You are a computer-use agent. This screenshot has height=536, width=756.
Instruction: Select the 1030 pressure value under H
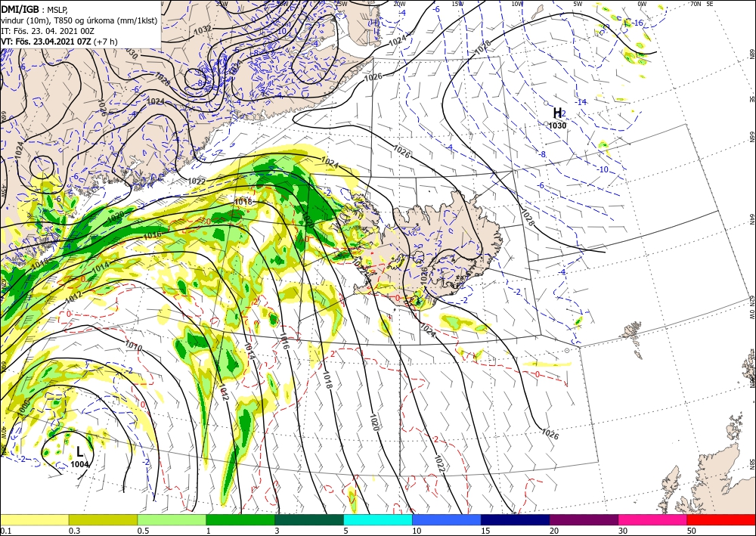tap(557, 125)
